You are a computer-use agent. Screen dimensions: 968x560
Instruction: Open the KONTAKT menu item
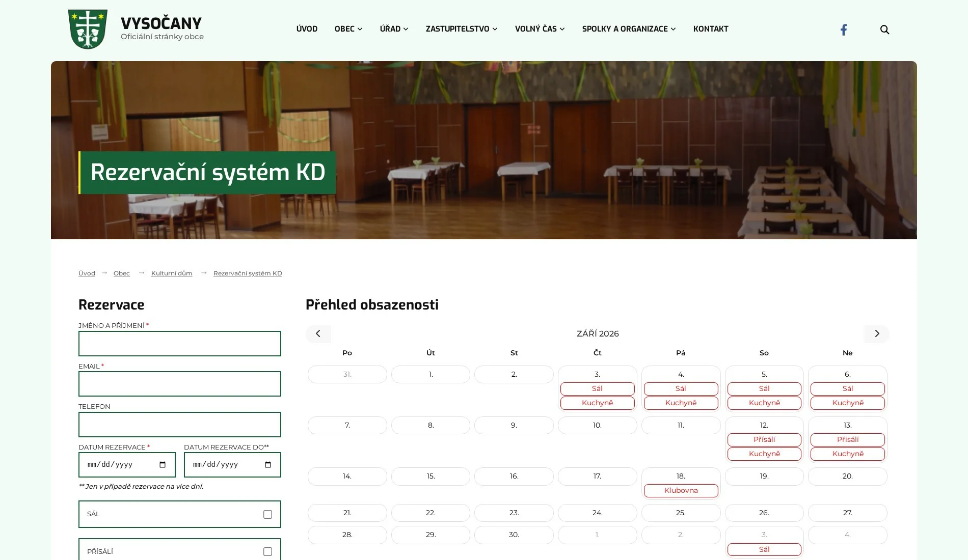[711, 29]
